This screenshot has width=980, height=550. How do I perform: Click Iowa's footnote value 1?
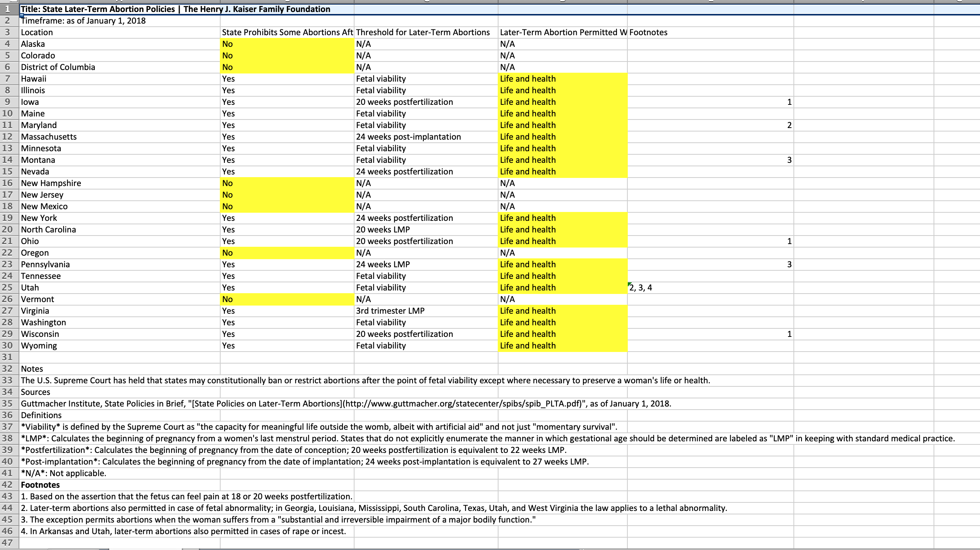710,102
